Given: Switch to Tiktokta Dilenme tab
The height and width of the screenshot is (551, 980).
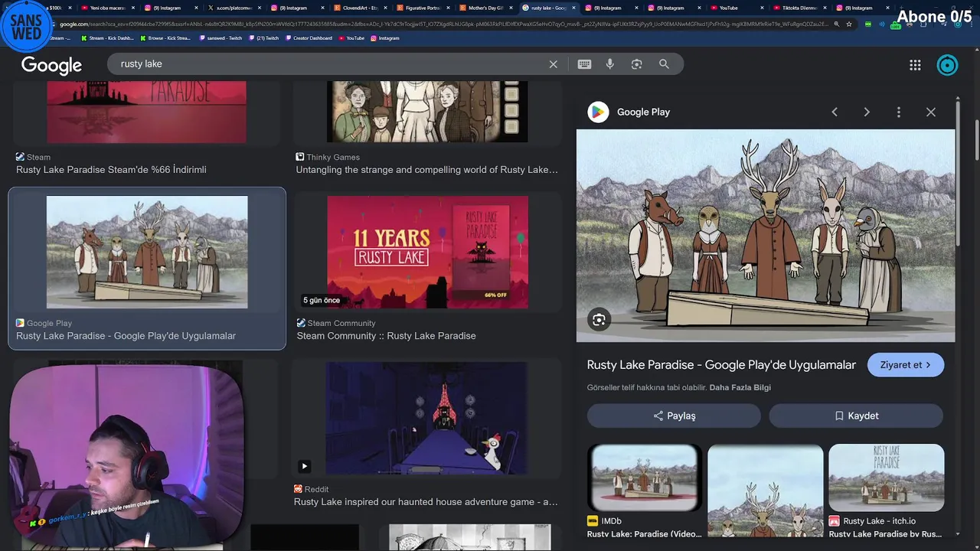Looking at the screenshot, I should pos(799,8).
